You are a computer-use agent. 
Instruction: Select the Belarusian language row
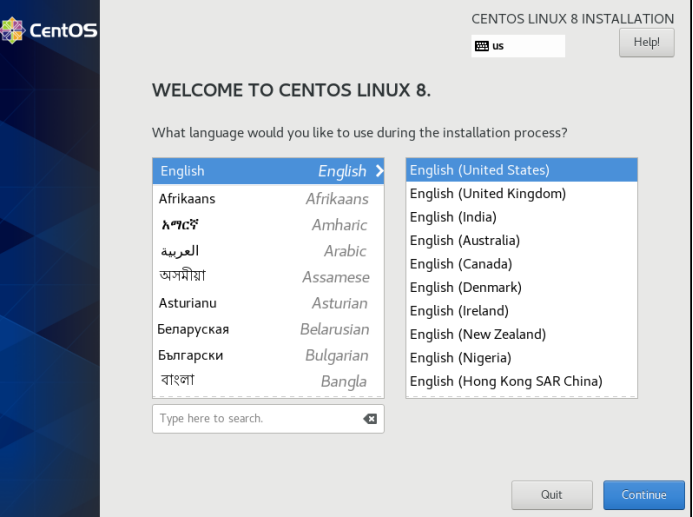click(x=268, y=329)
